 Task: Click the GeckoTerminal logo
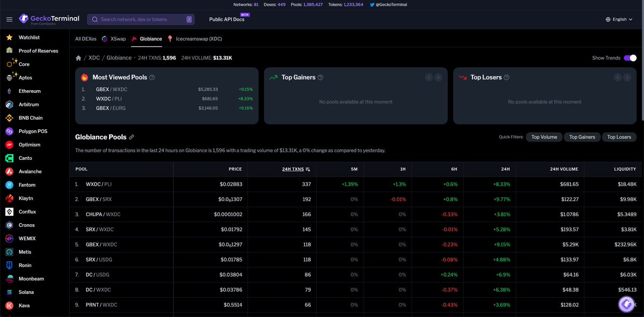tap(49, 19)
